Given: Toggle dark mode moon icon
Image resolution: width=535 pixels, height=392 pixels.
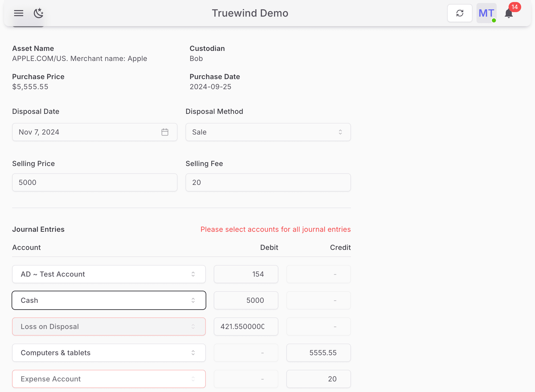Looking at the screenshot, I should (x=39, y=13).
